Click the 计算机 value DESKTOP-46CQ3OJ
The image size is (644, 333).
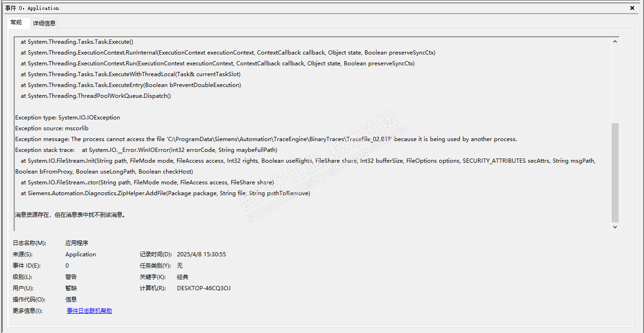coord(204,288)
